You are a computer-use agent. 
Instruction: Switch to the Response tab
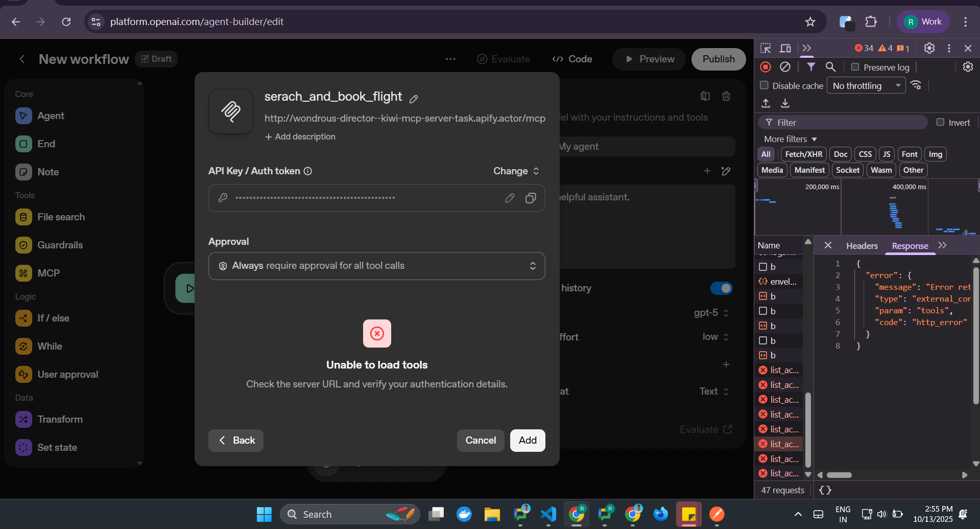[x=910, y=246]
